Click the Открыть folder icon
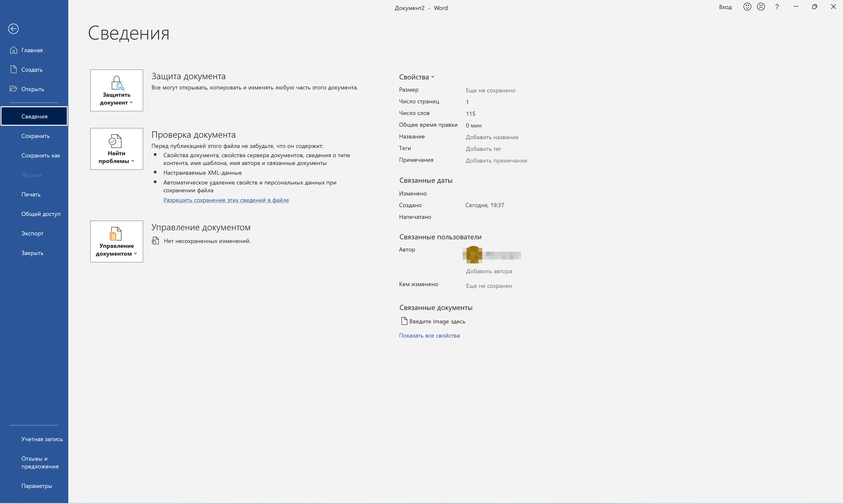 point(14,89)
